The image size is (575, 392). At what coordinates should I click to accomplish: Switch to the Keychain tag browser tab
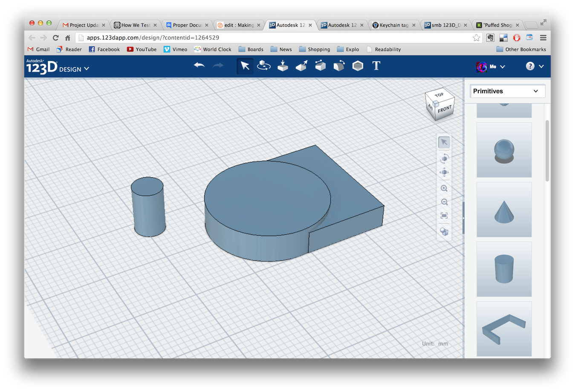point(393,25)
